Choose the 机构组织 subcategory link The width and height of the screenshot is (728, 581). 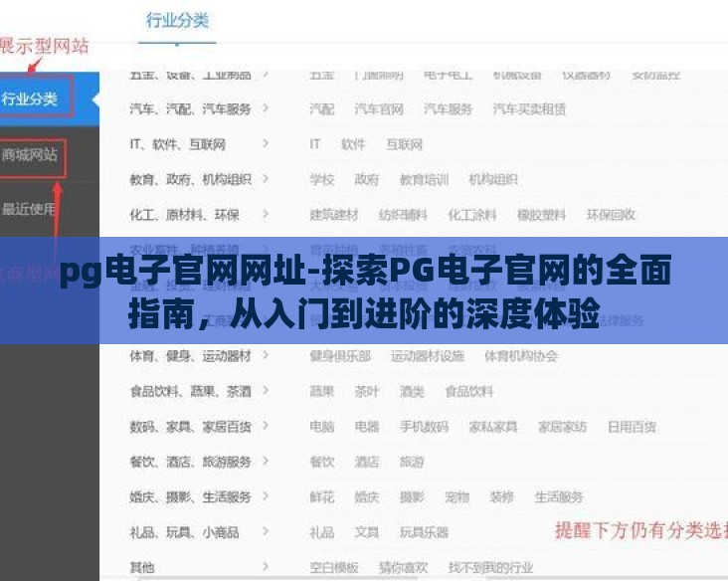493,179
